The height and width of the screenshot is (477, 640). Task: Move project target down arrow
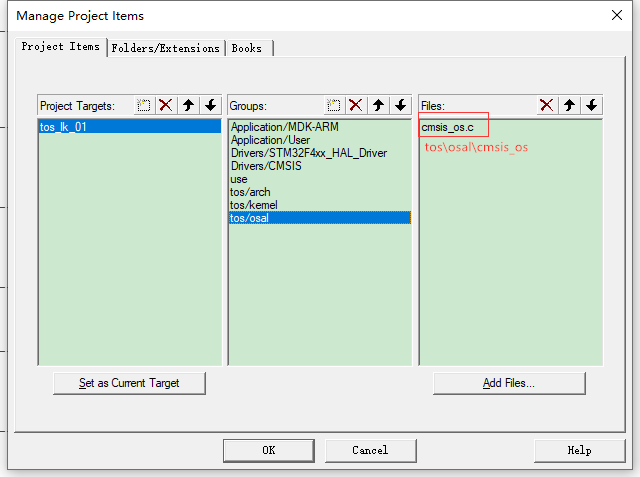pos(211,105)
